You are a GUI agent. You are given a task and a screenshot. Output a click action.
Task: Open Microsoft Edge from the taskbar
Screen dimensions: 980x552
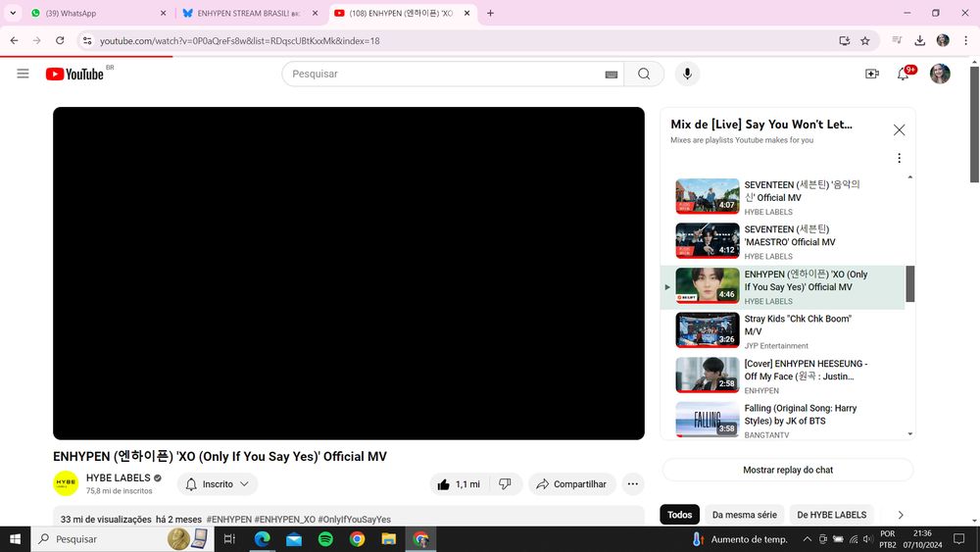[262, 539]
